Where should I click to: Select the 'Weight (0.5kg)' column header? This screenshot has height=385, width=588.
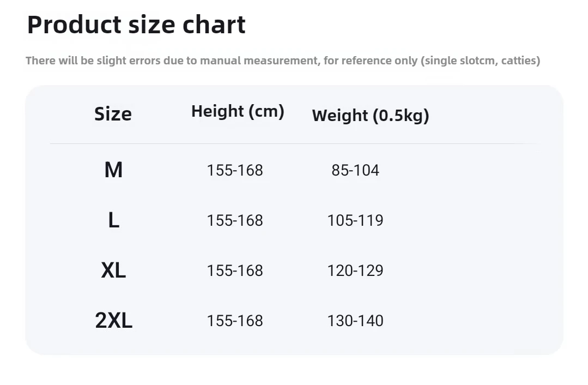[371, 116]
